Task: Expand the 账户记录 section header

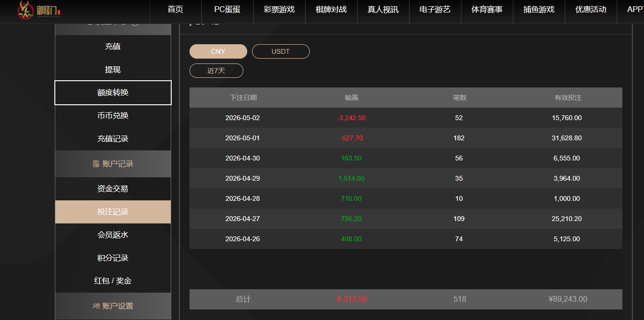Action: (113, 164)
